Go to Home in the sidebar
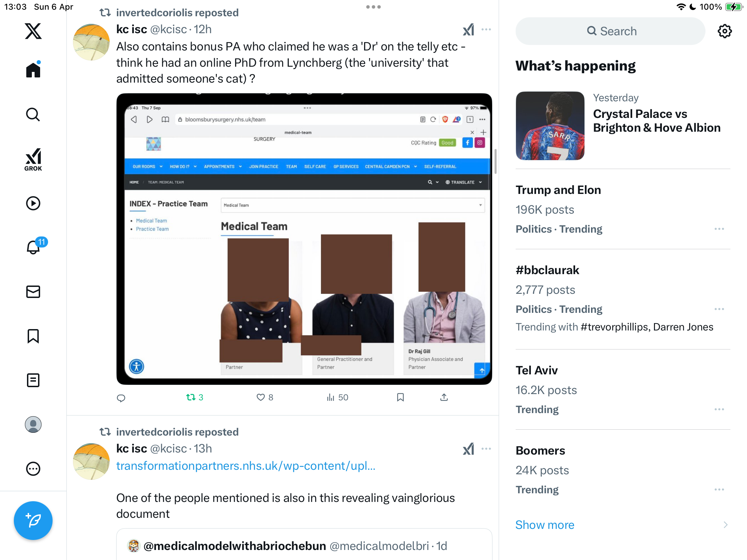The height and width of the screenshot is (560, 747). [x=33, y=69]
